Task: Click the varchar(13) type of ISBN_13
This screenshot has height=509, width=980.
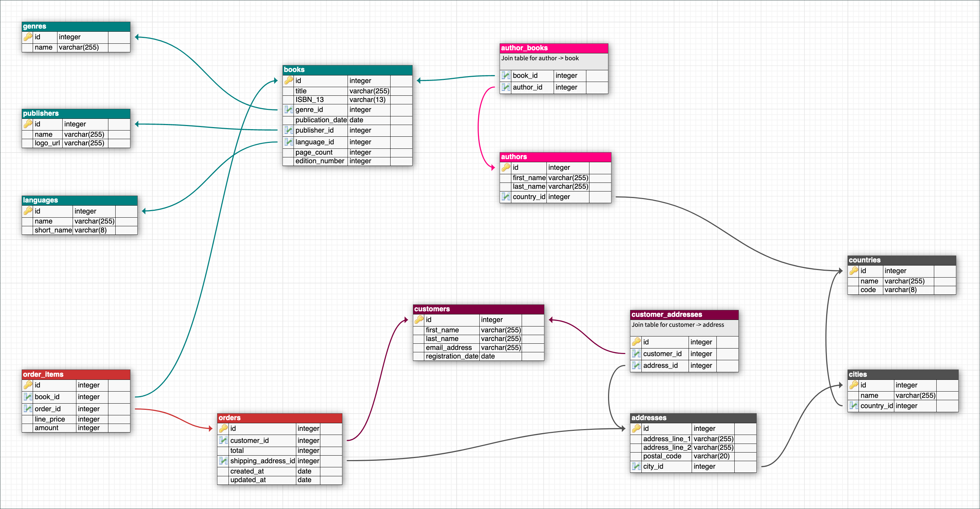Action: [x=367, y=100]
